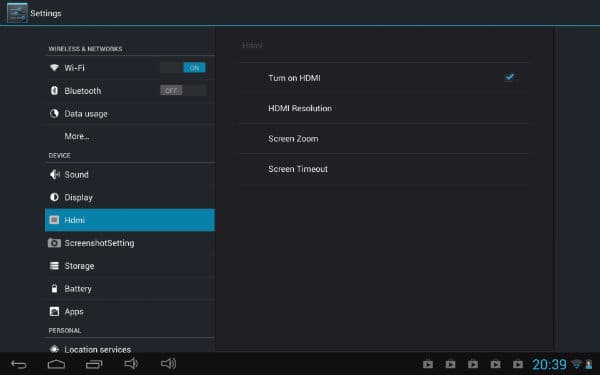Click the Battery icon in sidebar

(54, 288)
